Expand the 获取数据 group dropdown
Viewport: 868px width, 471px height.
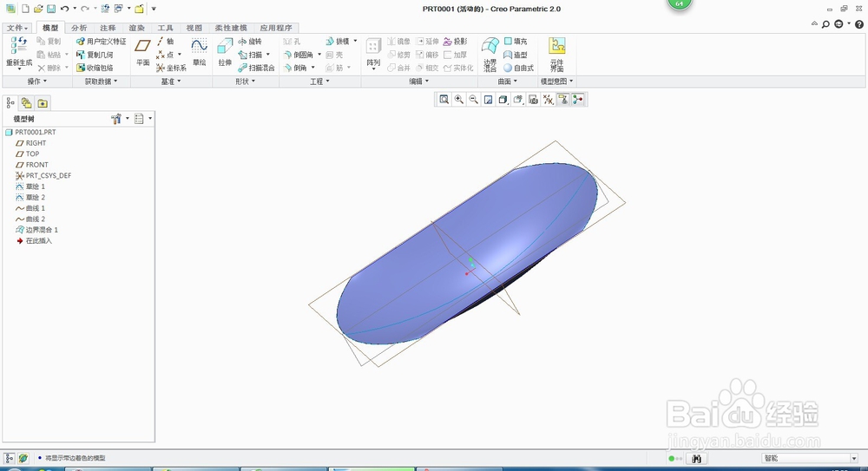click(101, 82)
